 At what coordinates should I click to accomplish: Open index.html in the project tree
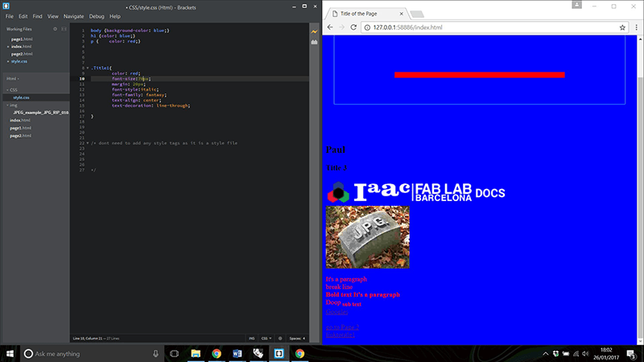tap(20, 120)
